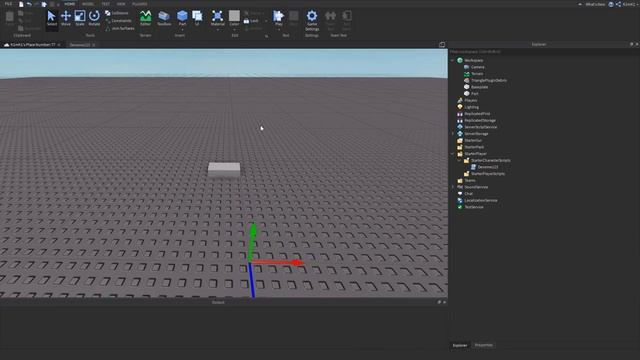Select the Place Number 77 document tab

[32, 44]
